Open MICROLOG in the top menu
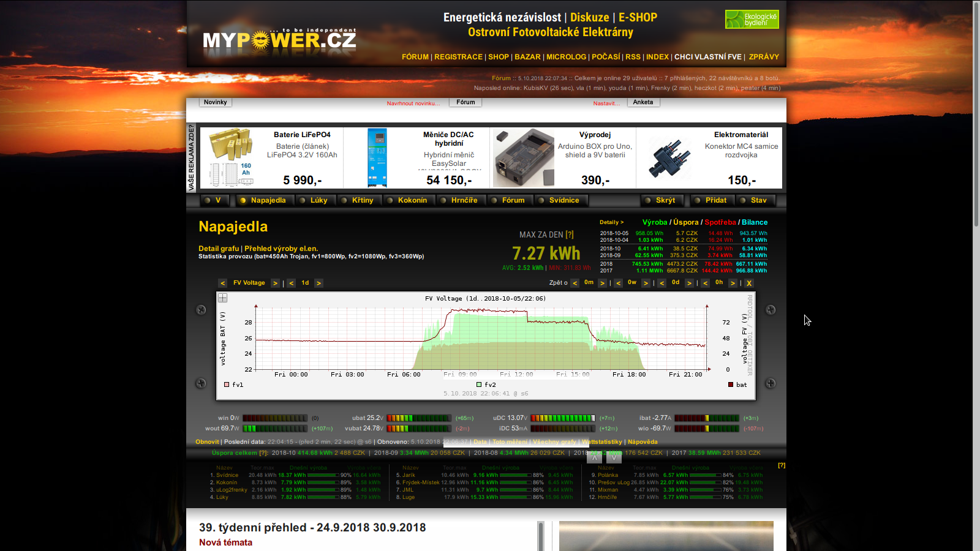Viewport: 980px width, 551px height. click(x=566, y=57)
